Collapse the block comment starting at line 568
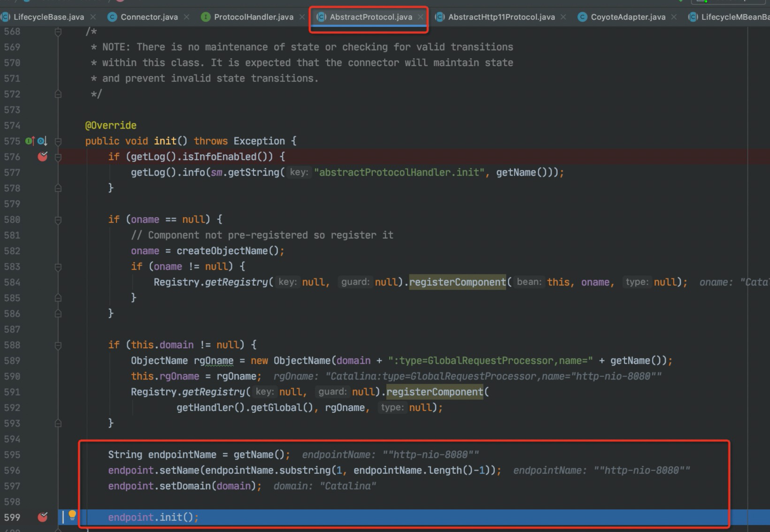The image size is (770, 532). 58,32
